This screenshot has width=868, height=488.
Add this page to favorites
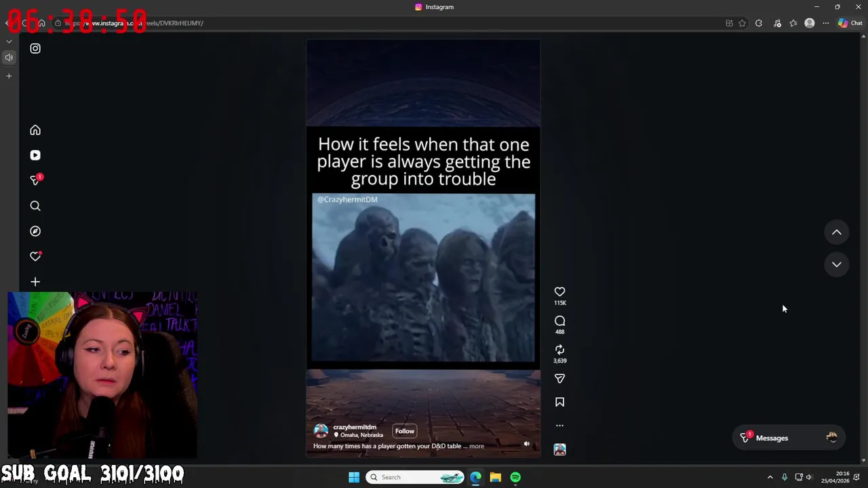tap(743, 23)
